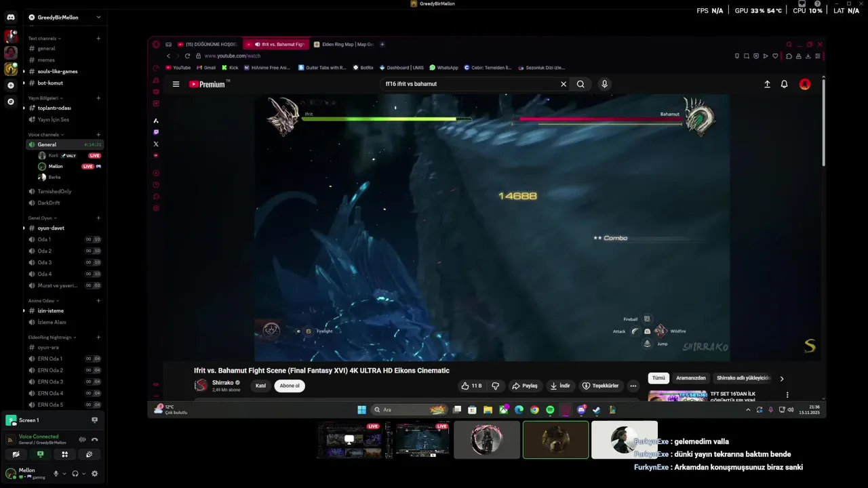This screenshot has height=488, width=868.
Task: Toggle Discord camera on or off
Action: (x=16, y=454)
